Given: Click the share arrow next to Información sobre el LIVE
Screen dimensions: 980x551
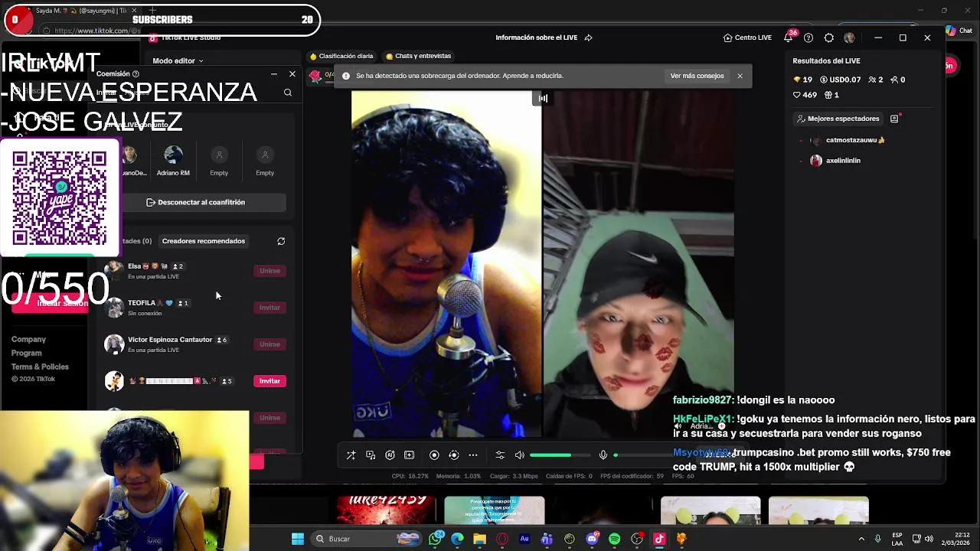Looking at the screenshot, I should tap(589, 37).
